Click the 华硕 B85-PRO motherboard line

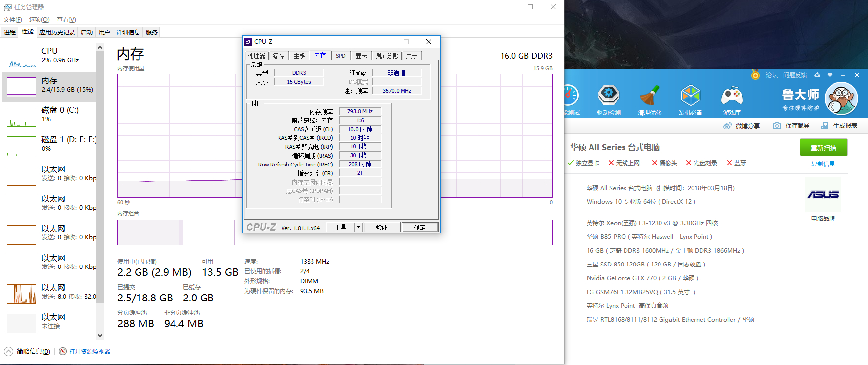tap(650, 237)
